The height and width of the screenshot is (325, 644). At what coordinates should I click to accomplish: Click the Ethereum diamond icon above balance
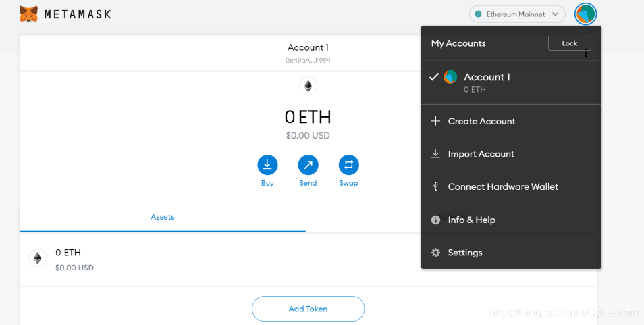coord(308,86)
